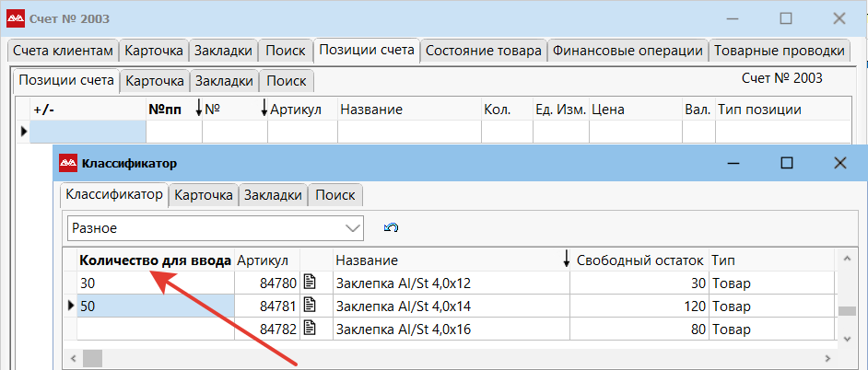Click the blue undo arrow icon beside Разное
The height and width of the screenshot is (370, 868).
tap(391, 228)
